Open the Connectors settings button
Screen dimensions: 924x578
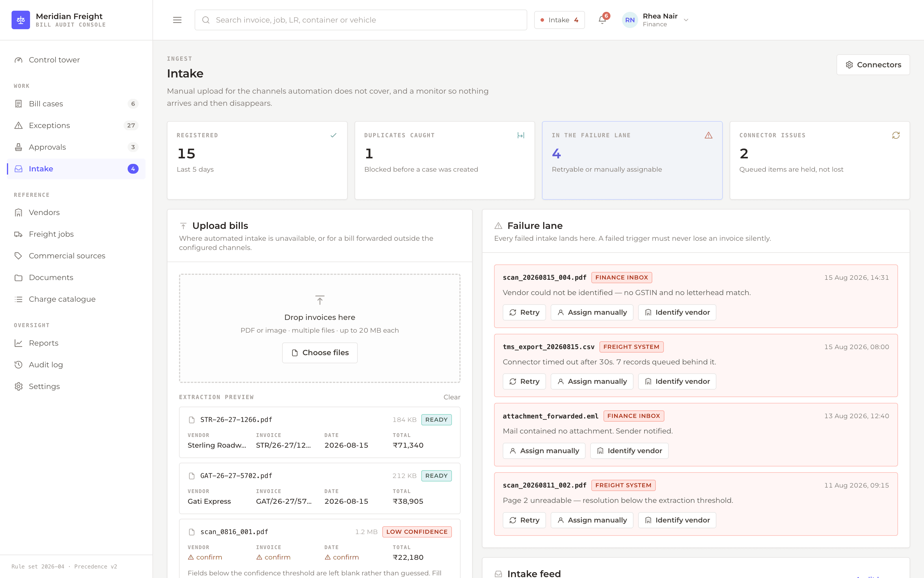873,65
